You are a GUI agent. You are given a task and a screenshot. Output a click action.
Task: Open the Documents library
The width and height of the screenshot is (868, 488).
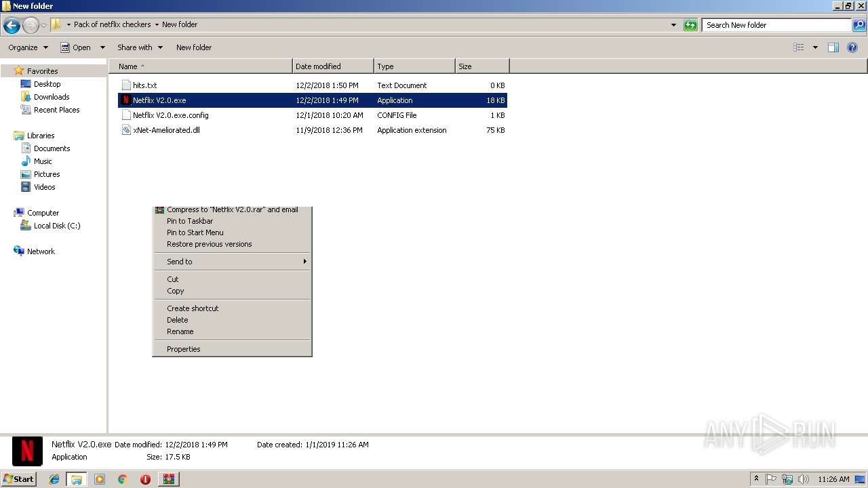52,148
